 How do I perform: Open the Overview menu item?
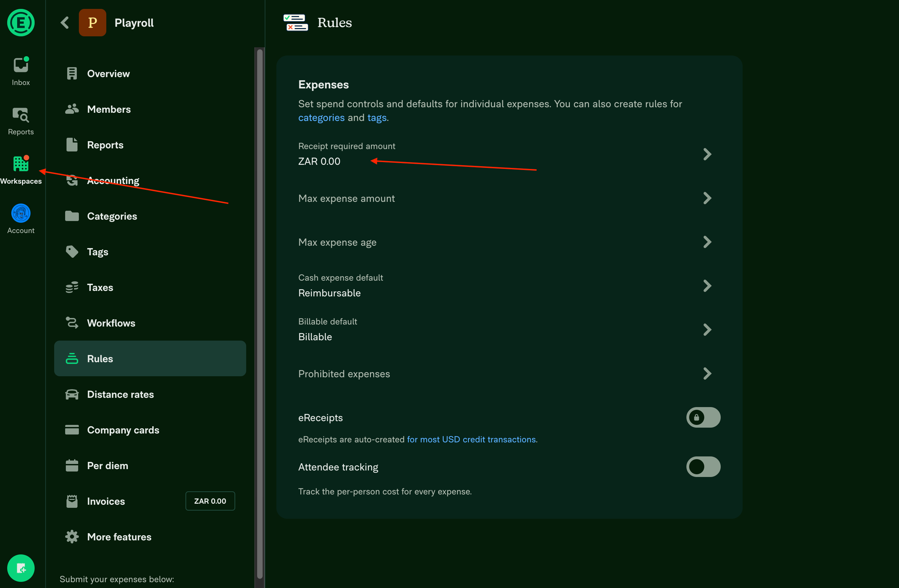point(150,74)
